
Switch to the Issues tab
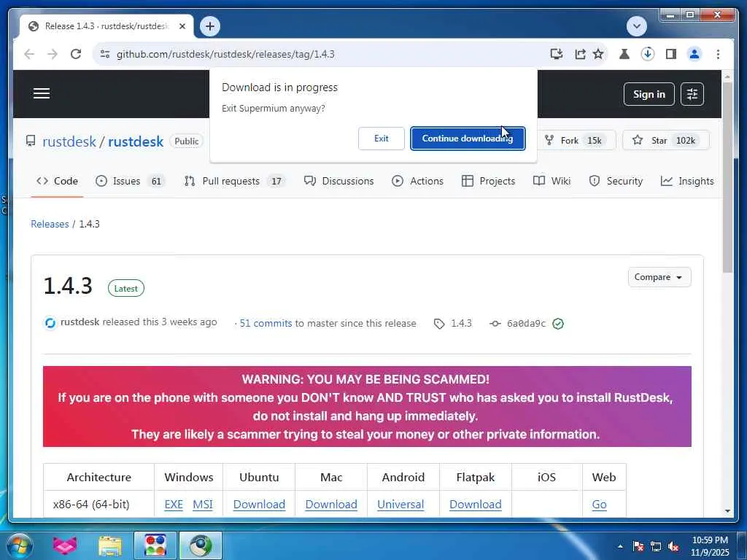point(130,181)
